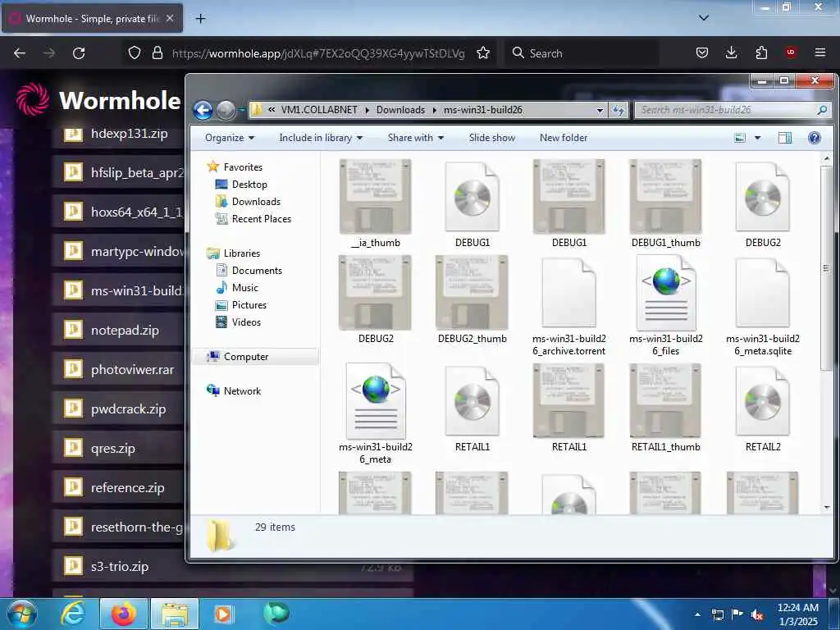Screen dimensions: 840x630
Task: Select VM1.COLLABNET breadcrumb in address bar
Action: 319,110
